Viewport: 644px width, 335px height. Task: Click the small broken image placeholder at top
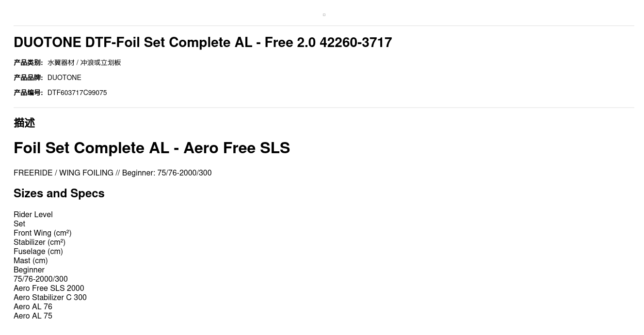click(324, 15)
